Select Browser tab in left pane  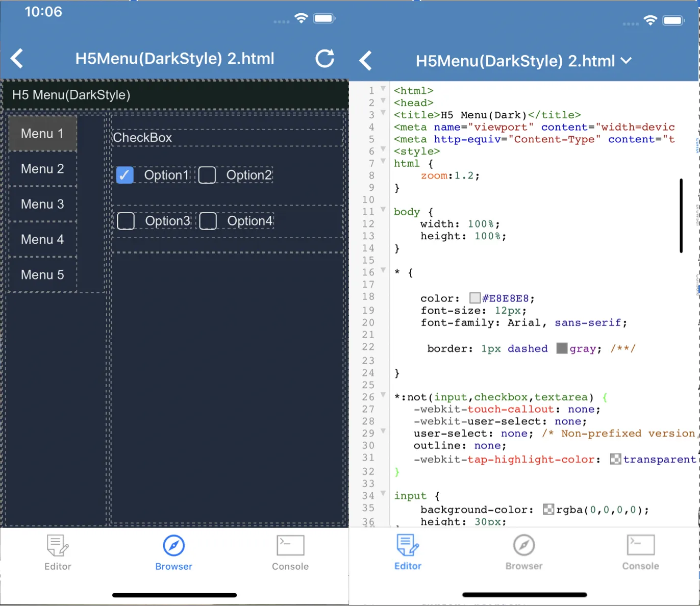174,552
